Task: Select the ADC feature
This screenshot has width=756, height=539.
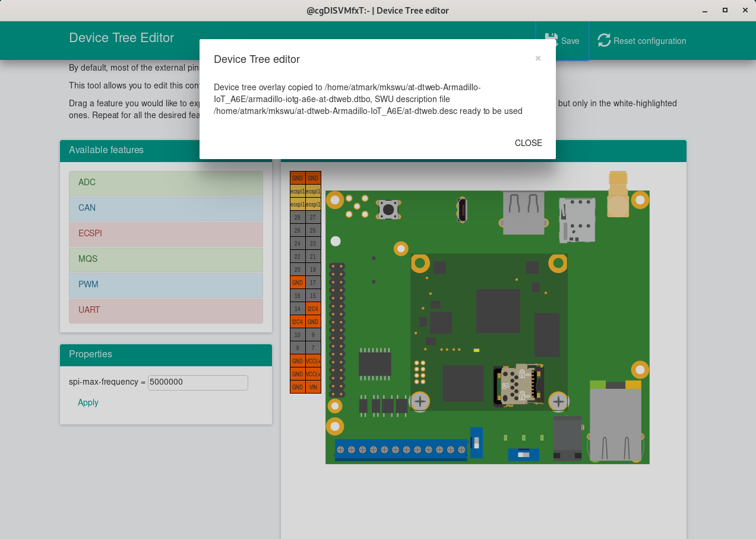Action: 166,183
